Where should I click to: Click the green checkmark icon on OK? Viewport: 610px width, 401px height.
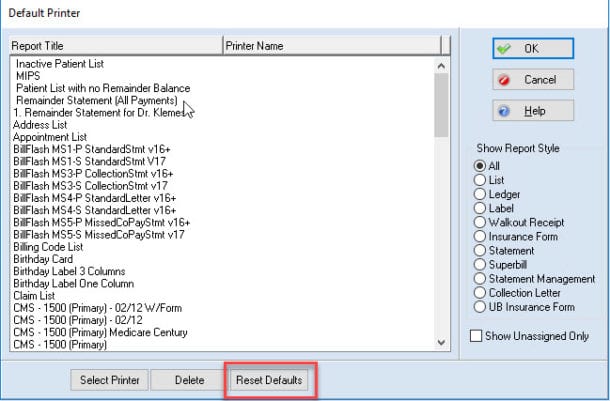(504, 49)
